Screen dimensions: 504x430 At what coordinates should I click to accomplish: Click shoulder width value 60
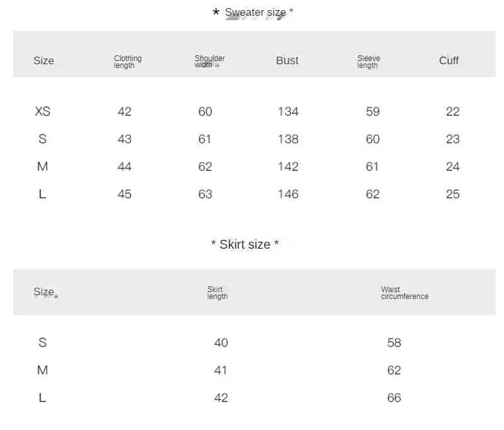[x=205, y=111]
